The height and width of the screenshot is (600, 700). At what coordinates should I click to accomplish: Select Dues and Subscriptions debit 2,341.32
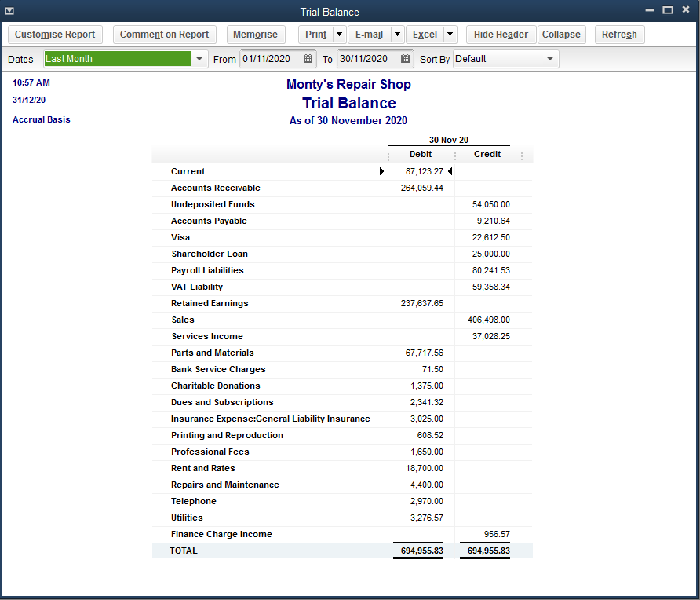[x=427, y=403]
